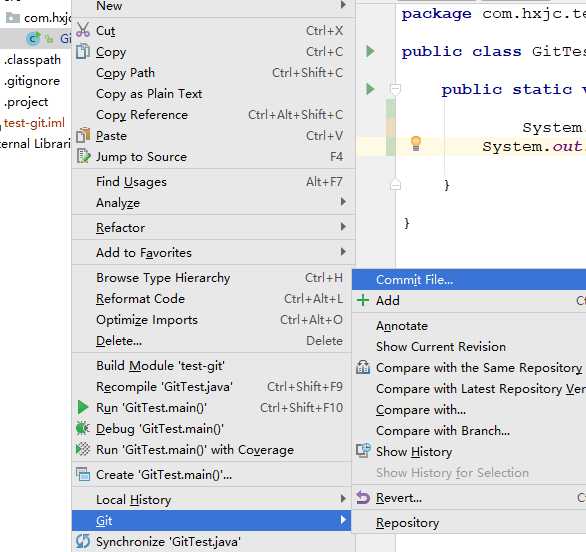Image resolution: width=586 pixels, height=552 pixels.
Task: Click the com.hxjc package folder icon
Action: 13,18
